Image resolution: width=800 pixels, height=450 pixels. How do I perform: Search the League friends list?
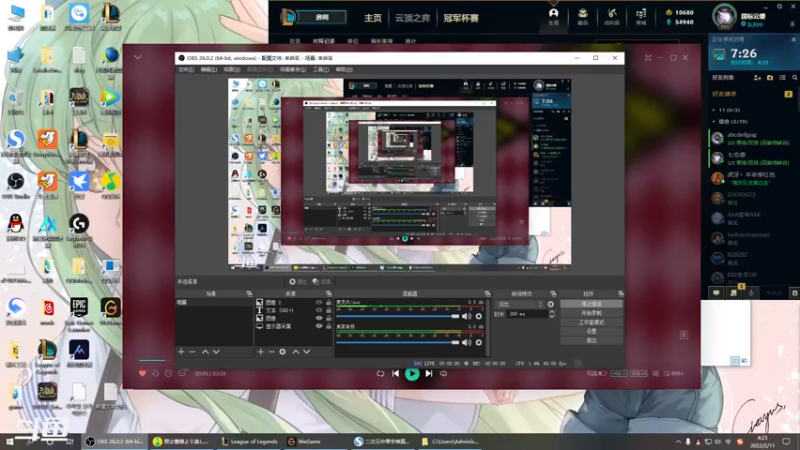(x=794, y=78)
